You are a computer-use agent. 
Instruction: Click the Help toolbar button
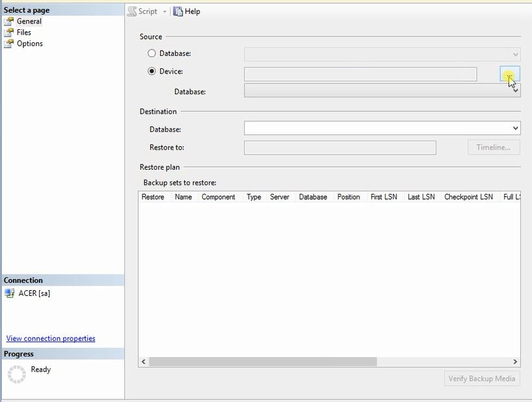tap(187, 11)
